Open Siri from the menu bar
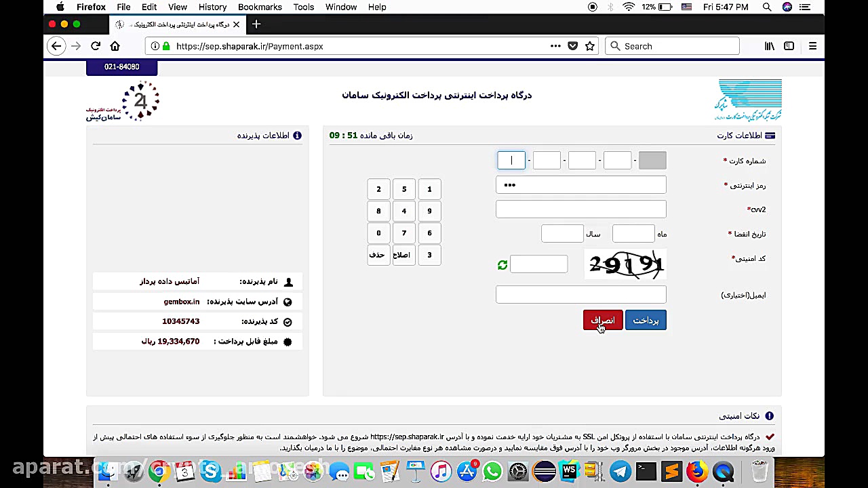The width and height of the screenshot is (868, 488). [x=787, y=7]
